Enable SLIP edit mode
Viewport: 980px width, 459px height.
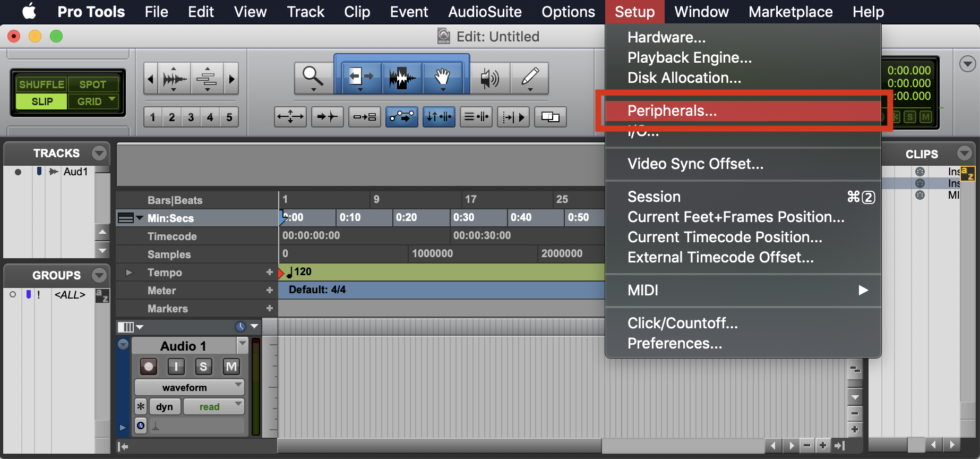point(41,101)
